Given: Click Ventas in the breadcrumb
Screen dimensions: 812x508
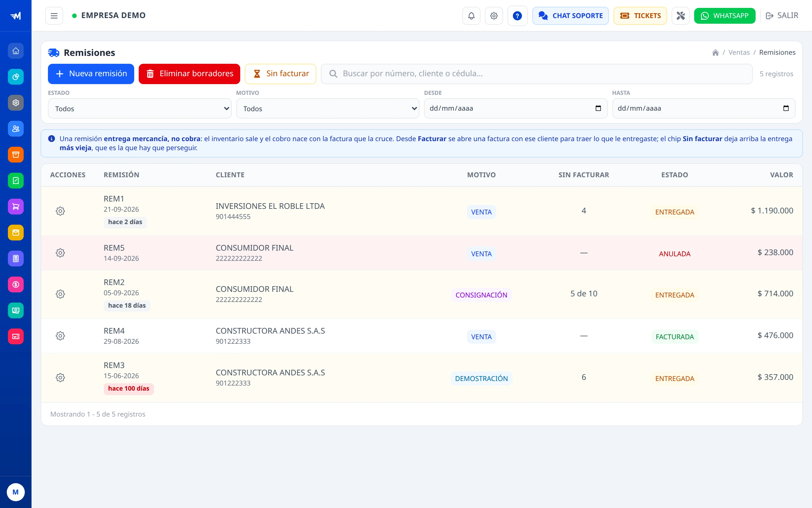Looking at the screenshot, I should [x=739, y=52].
